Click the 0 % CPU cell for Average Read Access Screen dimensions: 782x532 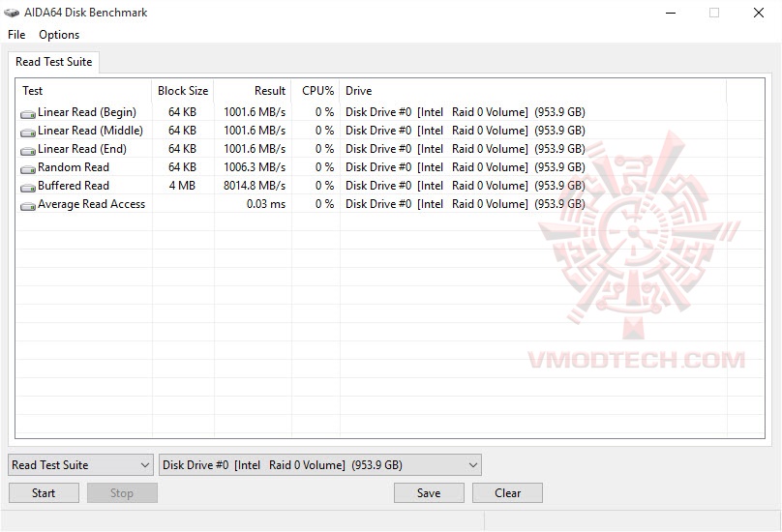tap(324, 204)
